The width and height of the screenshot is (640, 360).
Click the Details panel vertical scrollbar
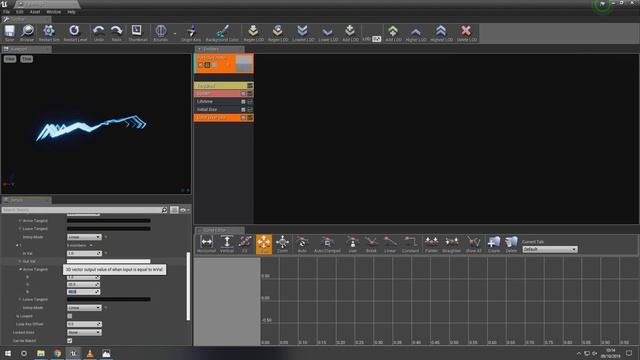(188, 286)
